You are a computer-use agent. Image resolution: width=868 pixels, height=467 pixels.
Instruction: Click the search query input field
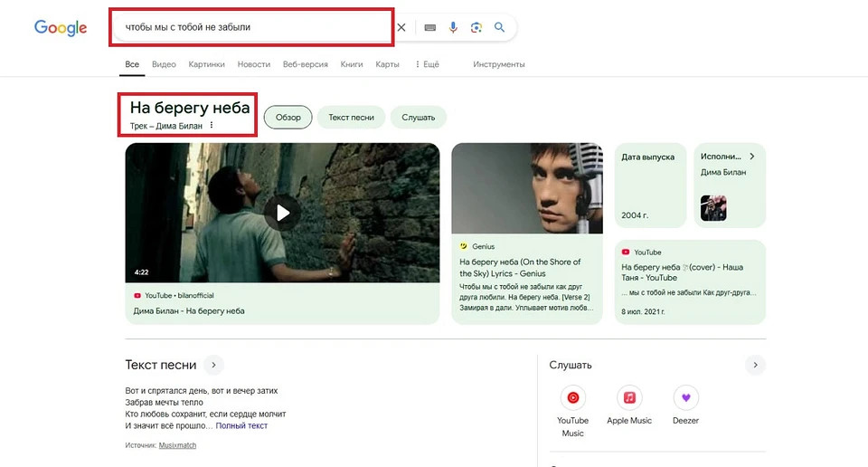251,27
